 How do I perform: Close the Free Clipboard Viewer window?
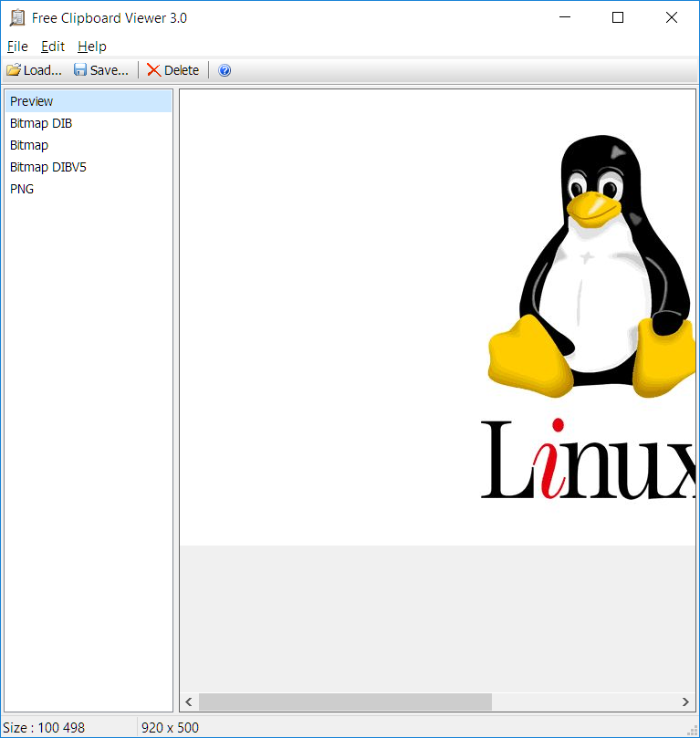(672, 17)
